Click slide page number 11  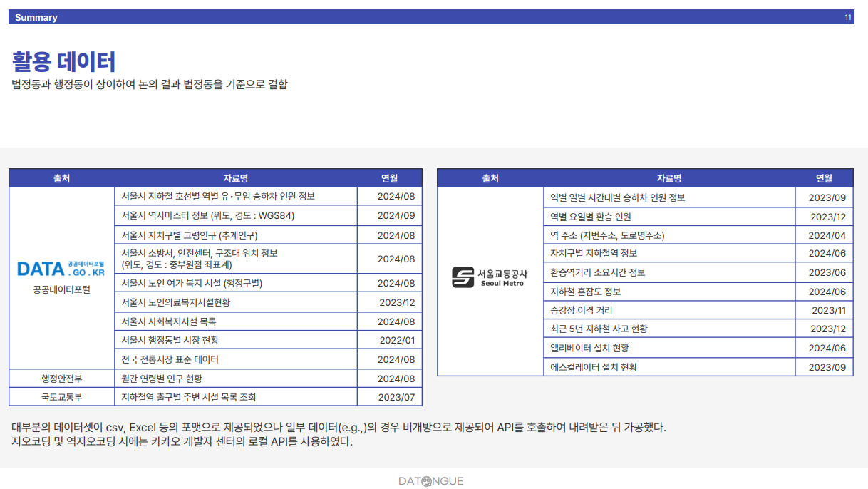tap(848, 17)
